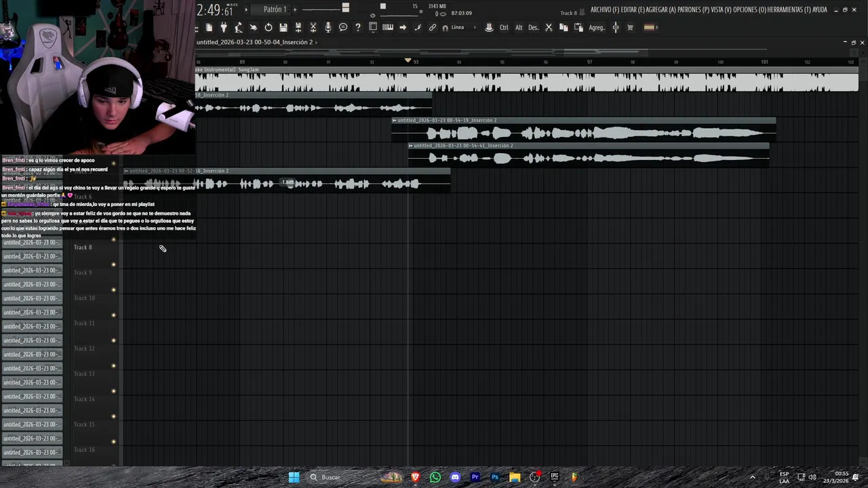Open the VISTA (V) menu
The image size is (868, 488).
[722, 10]
